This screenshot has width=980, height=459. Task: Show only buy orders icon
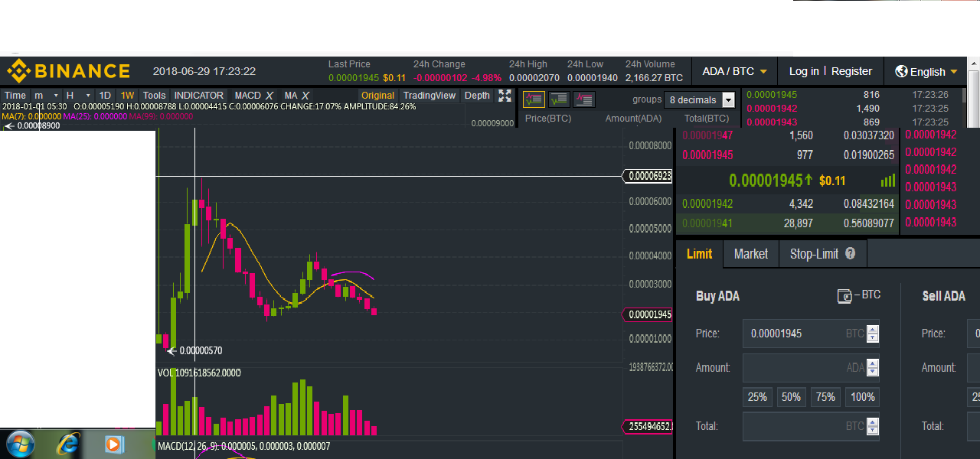pos(560,99)
